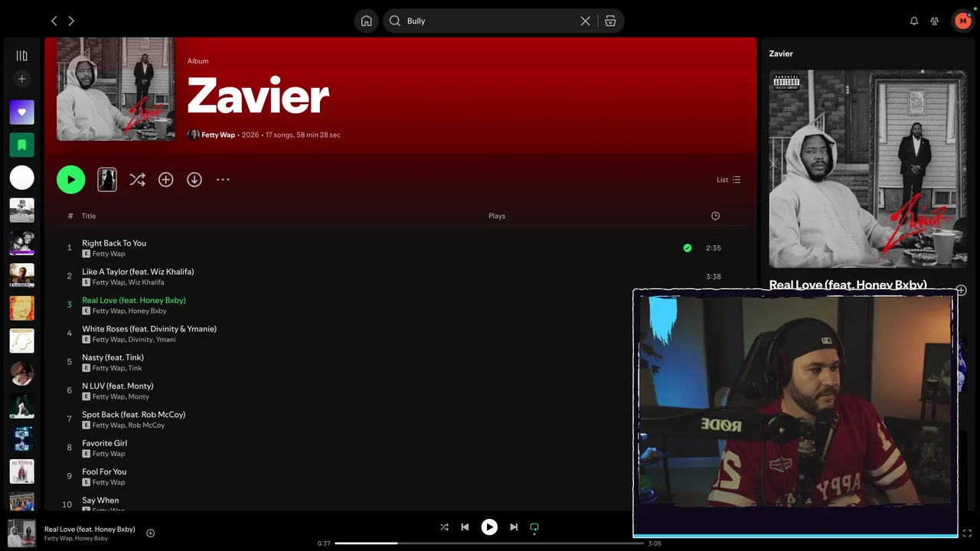Change view with List dropdown

(x=728, y=180)
